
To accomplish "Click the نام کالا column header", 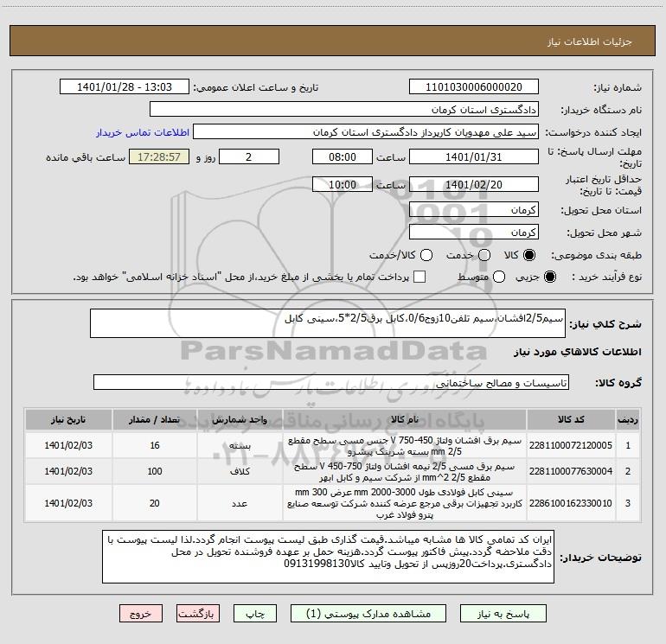I will pyautogui.click(x=405, y=420).
